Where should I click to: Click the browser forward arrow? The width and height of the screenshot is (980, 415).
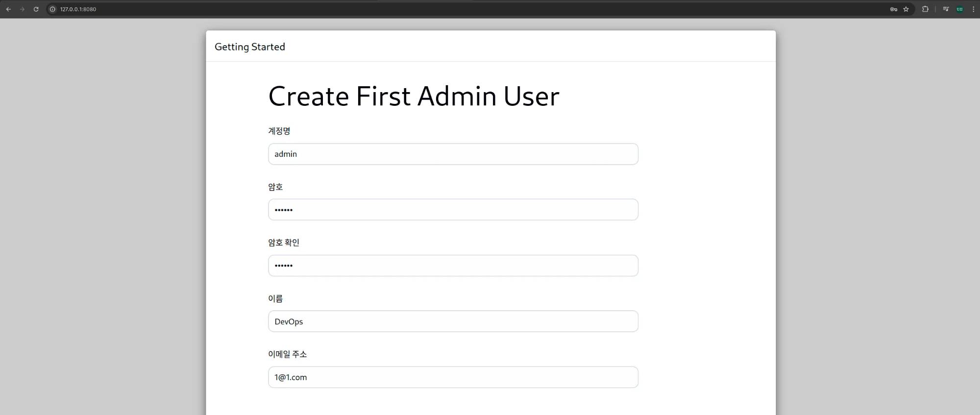click(22, 9)
